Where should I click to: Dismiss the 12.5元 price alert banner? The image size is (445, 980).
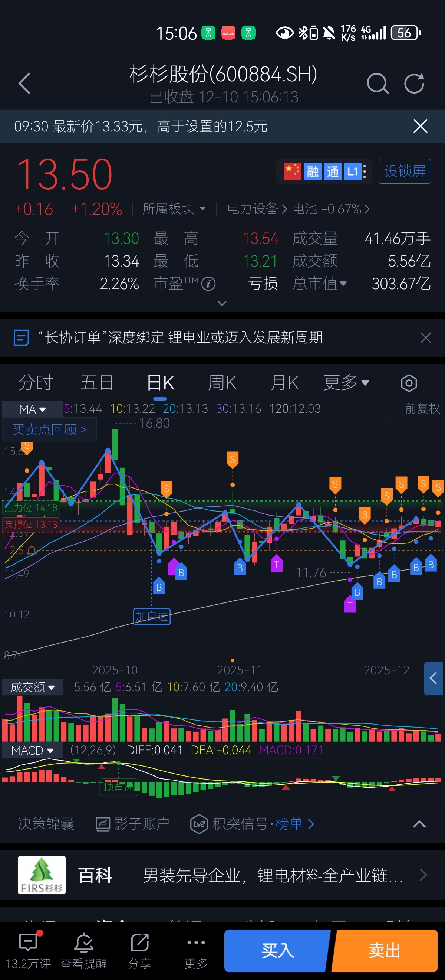[420, 126]
